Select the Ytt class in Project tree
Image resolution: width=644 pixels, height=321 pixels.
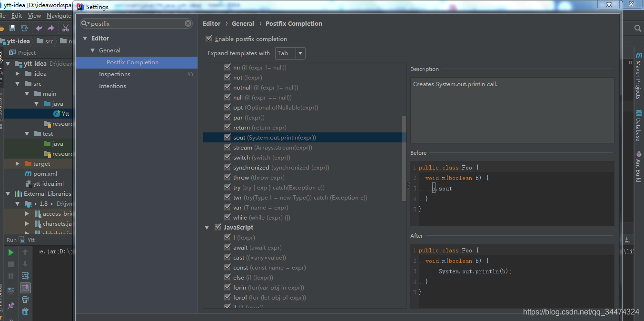pos(61,114)
